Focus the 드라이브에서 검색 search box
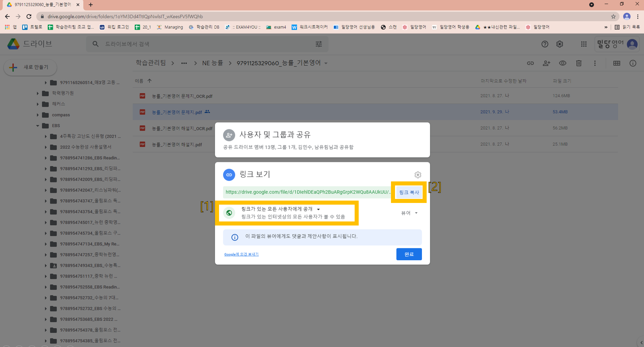The height and width of the screenshot is (347, 644). click(207, 44)
